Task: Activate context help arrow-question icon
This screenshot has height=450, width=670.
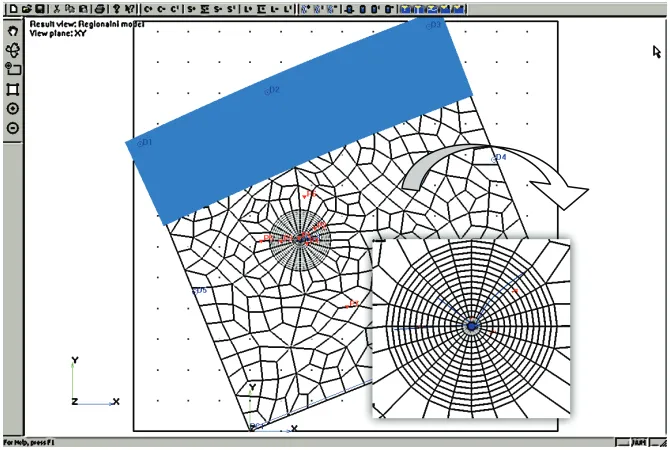Action: [x=130, y=9]
